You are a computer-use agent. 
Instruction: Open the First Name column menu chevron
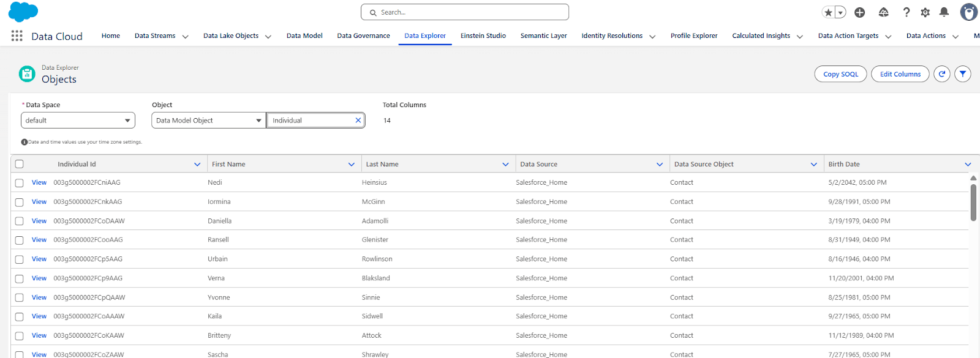pos(352,164)
